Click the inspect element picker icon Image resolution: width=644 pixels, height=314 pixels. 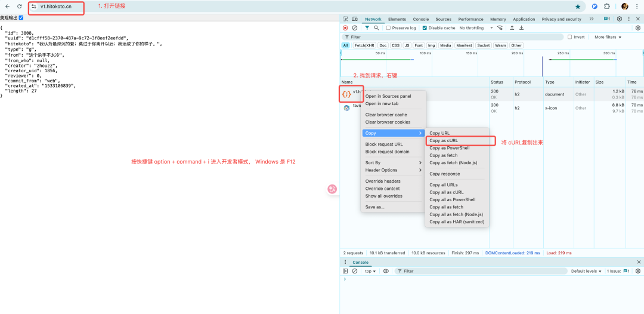(x=345, y=19)
